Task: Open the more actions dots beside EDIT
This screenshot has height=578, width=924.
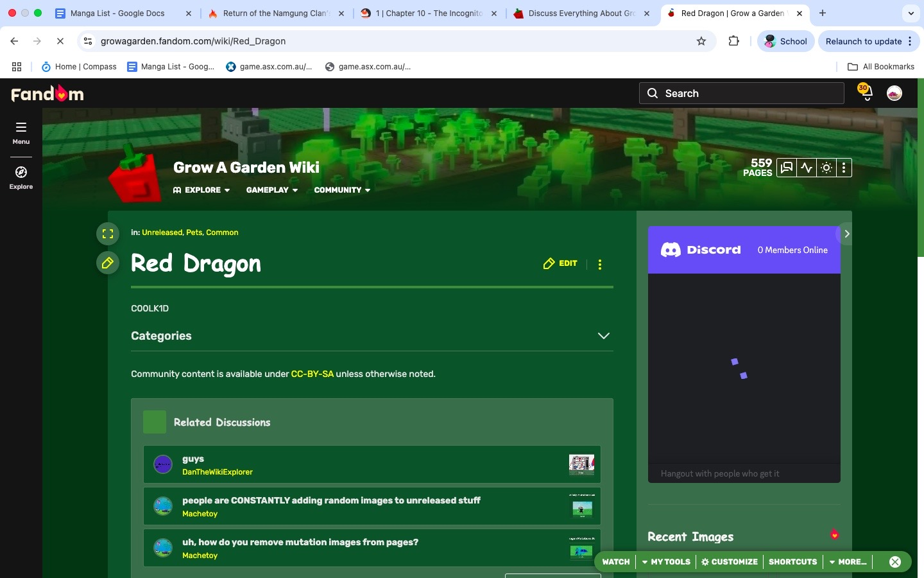Action: point(600,264)
